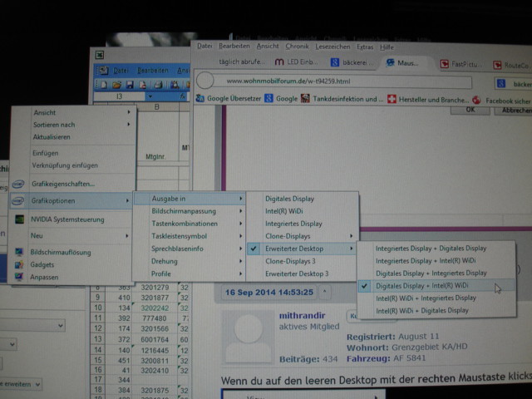Image resolution: width=532 pixels, height=399 pixels.
Task: Click the Intel icon beside Grafikeigenschaften
Action: (18, 184)
